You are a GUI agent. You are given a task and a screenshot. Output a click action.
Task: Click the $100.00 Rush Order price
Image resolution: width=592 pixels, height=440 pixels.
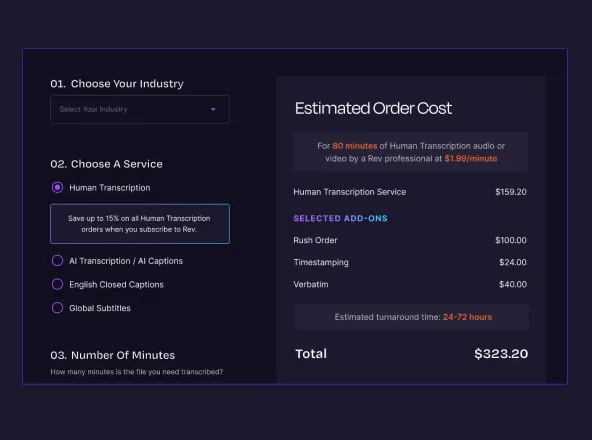tap(511, 240)
